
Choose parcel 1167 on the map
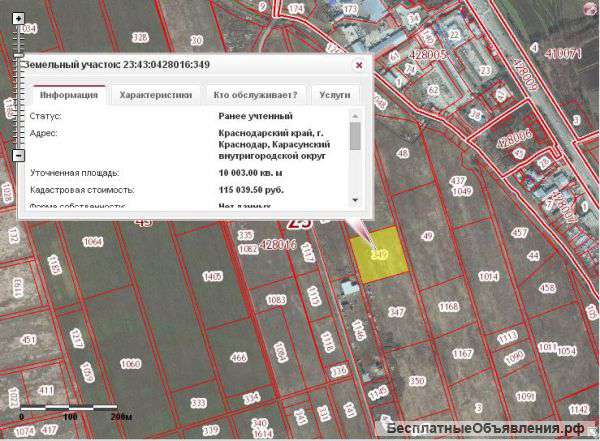coord(461,353)
